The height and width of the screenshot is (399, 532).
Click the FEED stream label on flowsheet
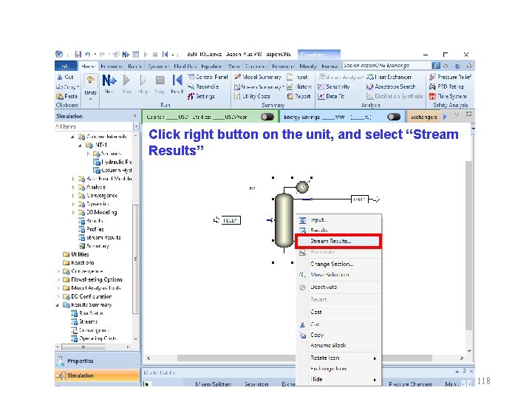pos(231,220)
